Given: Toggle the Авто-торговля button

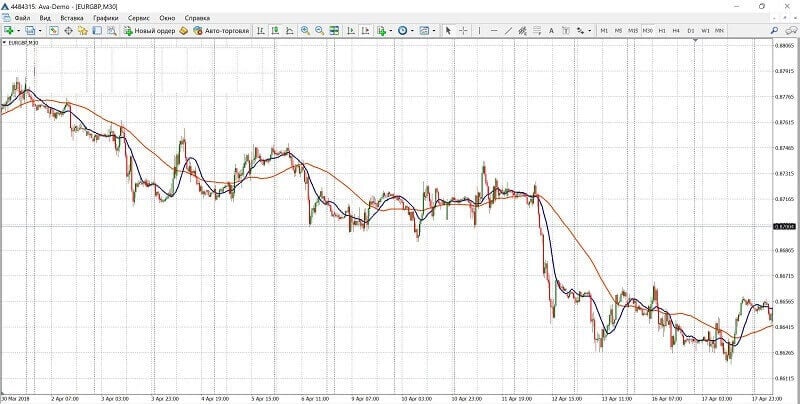Looking at the screenshot, I should click(221, 31).
